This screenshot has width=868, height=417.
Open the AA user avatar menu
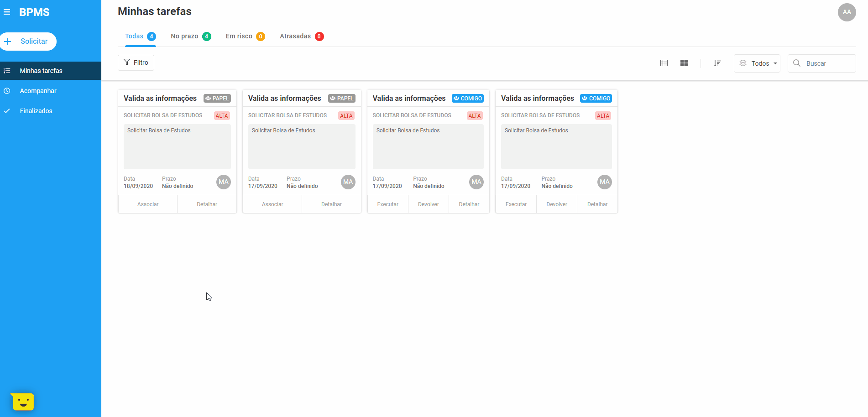[x=847, y=12]
